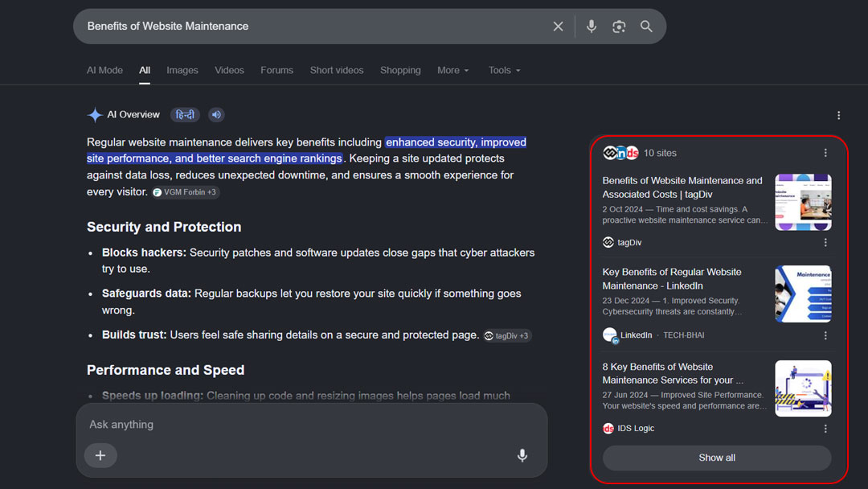
Task: Click the IDS Logic source name
Action: pyautogui.click(x=636, y=429)
